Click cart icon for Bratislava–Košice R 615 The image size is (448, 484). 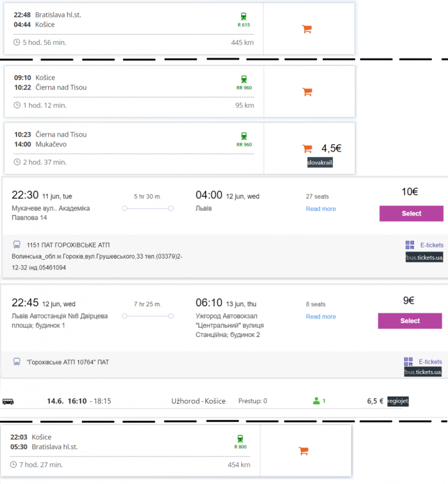coord(307,29)
